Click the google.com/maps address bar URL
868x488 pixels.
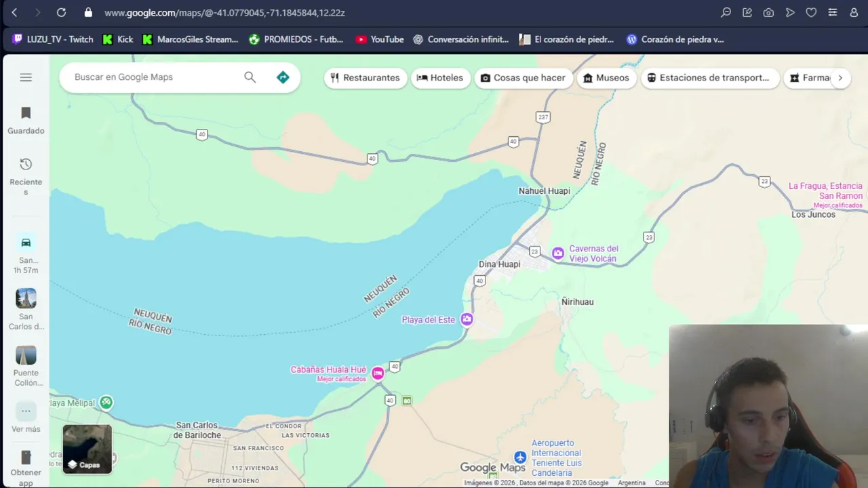224,12
